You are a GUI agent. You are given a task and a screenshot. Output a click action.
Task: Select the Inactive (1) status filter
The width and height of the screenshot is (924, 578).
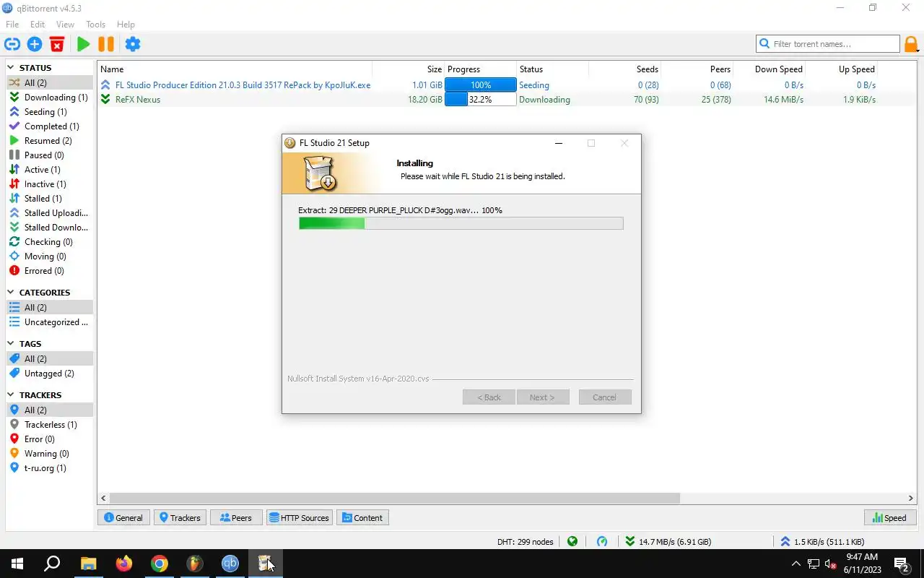[x=50, y=184]
